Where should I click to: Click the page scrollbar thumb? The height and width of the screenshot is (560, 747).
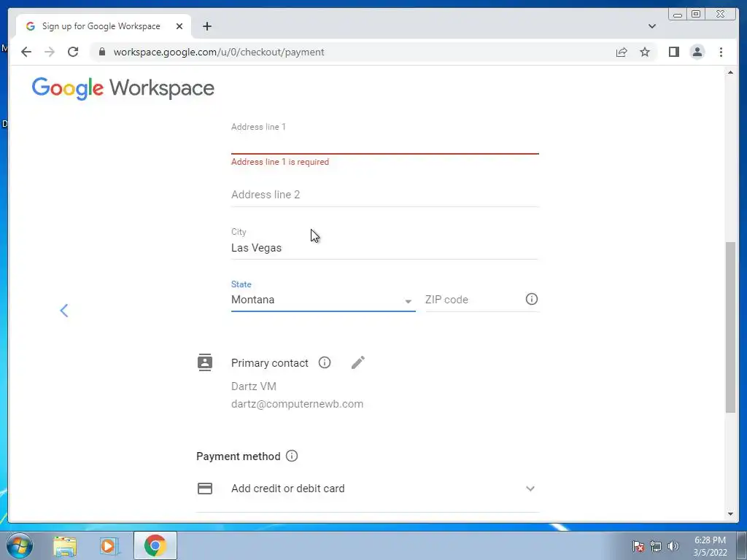coord(730,327)
